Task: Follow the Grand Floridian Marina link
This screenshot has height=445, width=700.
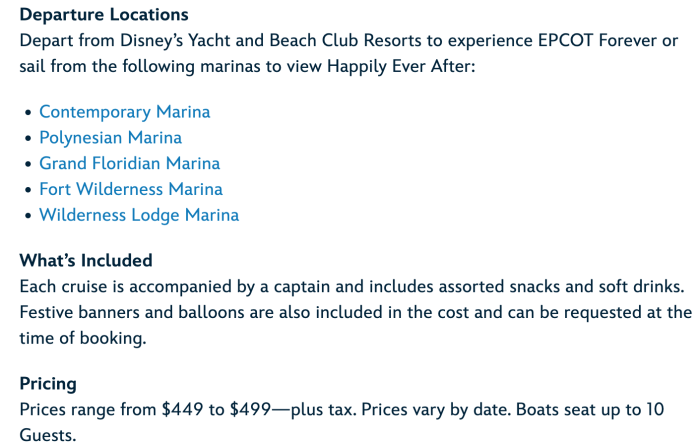Action: coord(129,163)
